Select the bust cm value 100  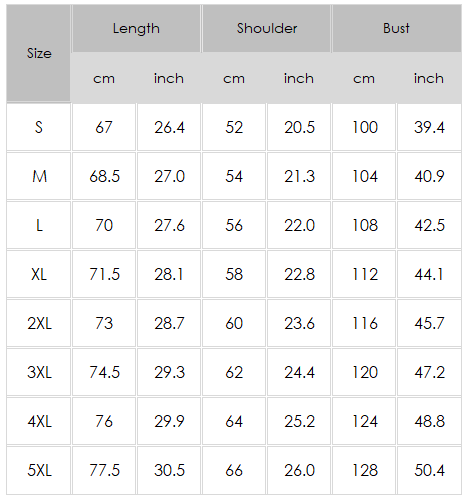click(x=364, y=127)
